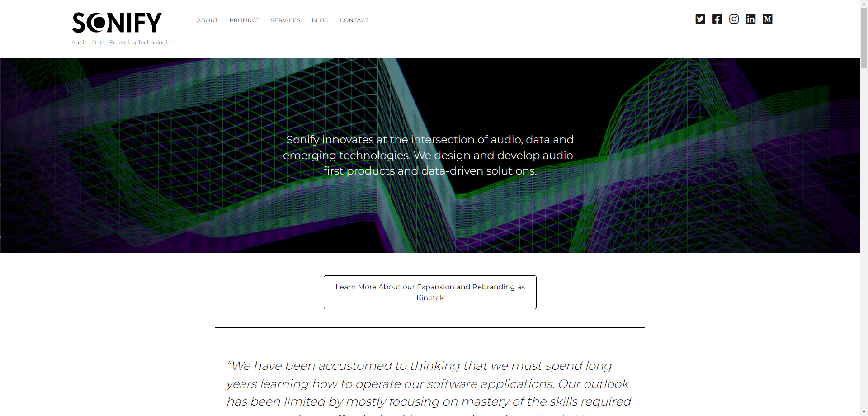Click the Sonify logo
Screen dimensions: 868x416
click(x=117, y=23)
